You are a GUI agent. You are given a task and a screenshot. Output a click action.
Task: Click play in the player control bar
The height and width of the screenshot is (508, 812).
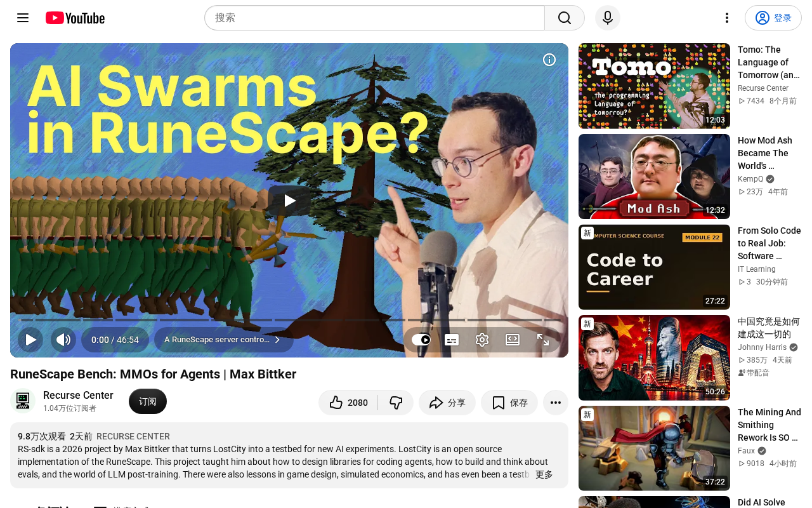coord(30,340)
